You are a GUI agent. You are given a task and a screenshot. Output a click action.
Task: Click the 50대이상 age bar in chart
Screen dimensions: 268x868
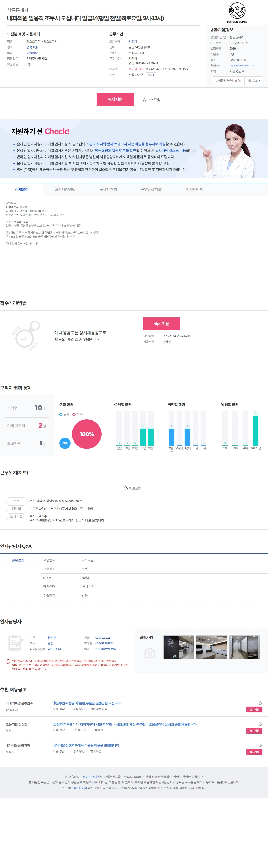256,431
